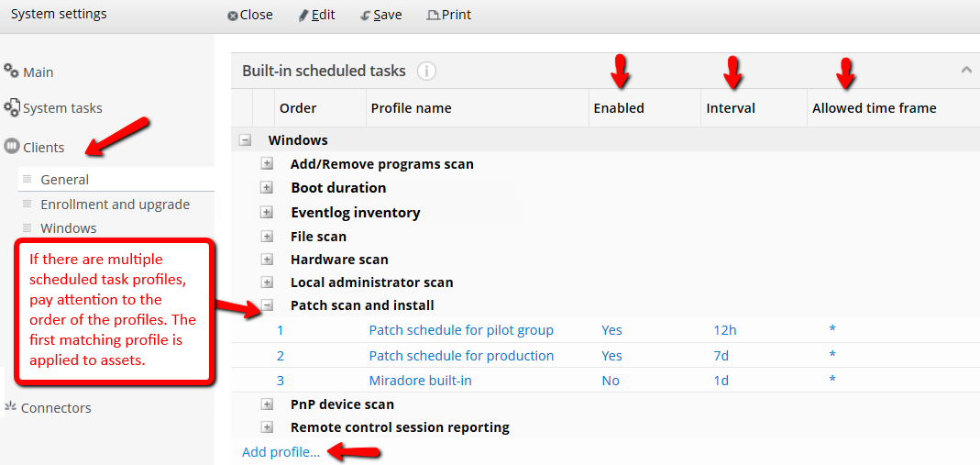Viewport: 980px width, 465px height.
Task: Expand the Boot duration task
Action: pyautogui.click(x=267, y=187)
